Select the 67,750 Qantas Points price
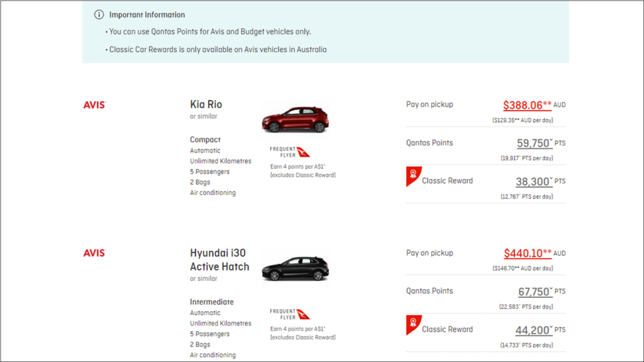 point(535,292)
